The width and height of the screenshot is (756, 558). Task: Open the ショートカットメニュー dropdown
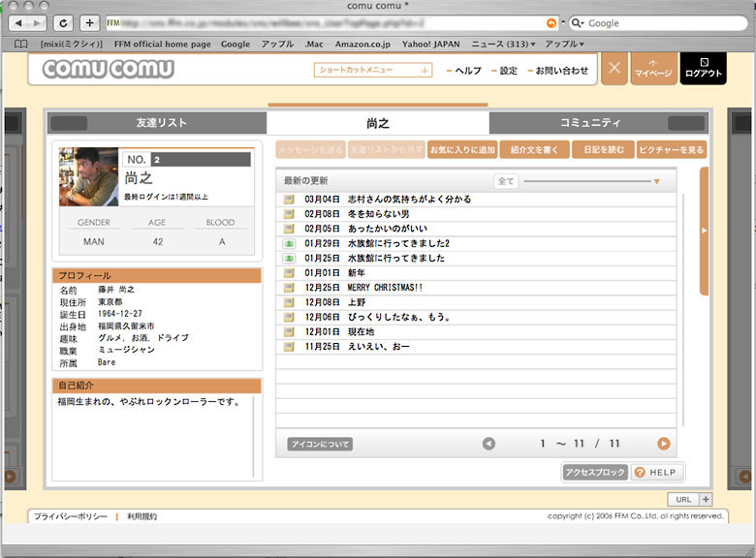pos(373,70)
